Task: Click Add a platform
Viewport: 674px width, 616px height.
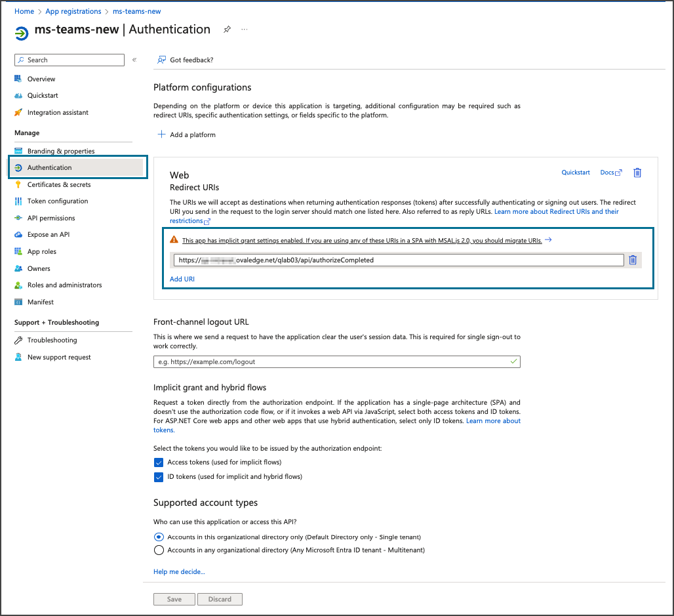Action: click(x=193, y=134)
